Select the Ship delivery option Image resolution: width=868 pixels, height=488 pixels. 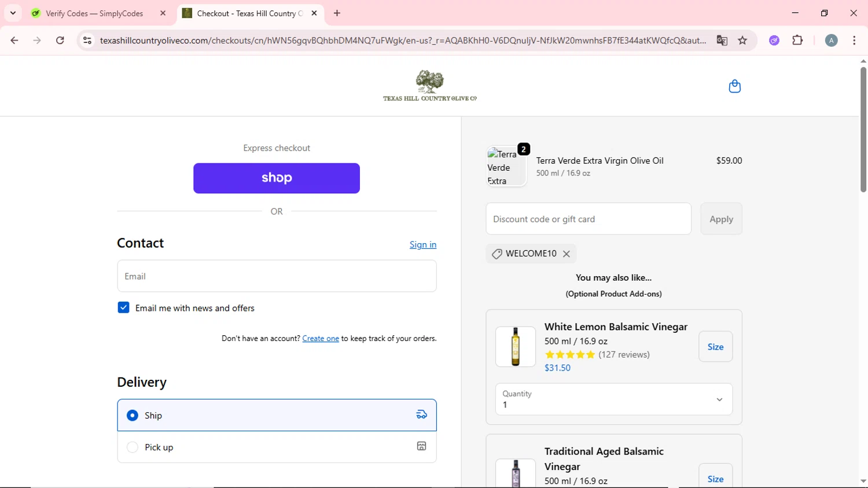[x=277, y=415]
